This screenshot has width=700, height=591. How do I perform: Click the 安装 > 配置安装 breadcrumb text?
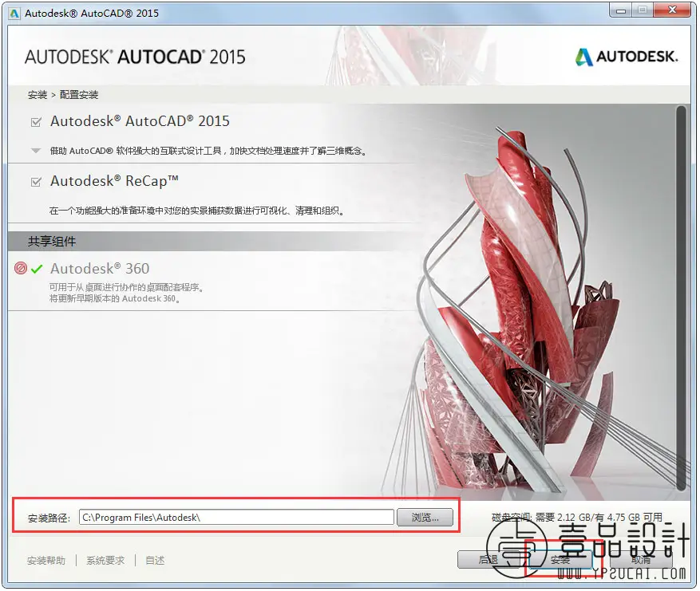(63, 95)
